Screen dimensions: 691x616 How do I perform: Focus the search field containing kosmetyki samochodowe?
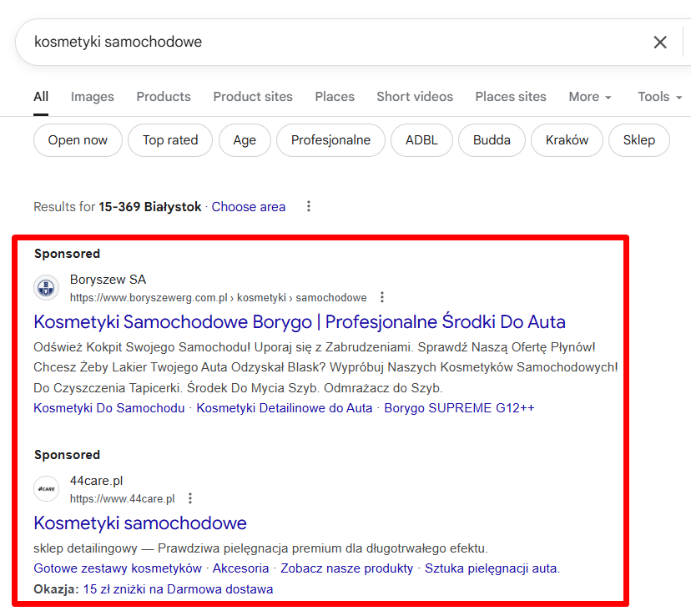pyautogui.click(x=334, y=42)
